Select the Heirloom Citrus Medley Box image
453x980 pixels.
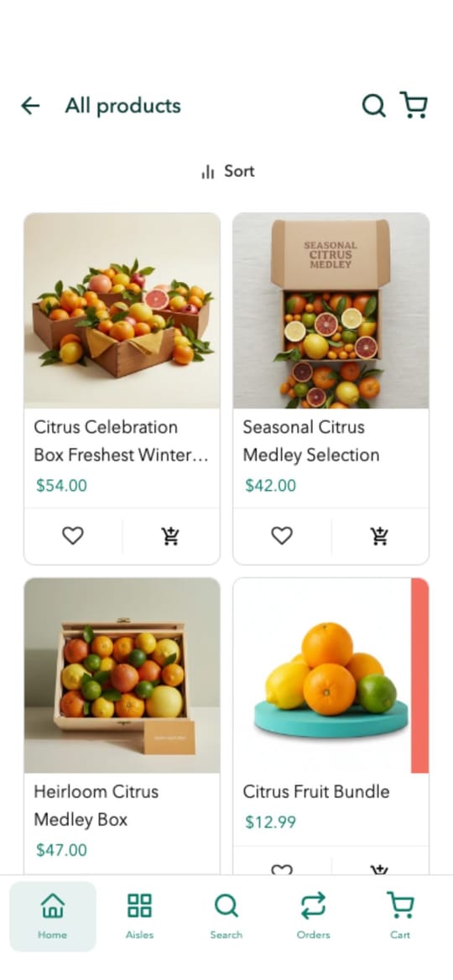122,675
